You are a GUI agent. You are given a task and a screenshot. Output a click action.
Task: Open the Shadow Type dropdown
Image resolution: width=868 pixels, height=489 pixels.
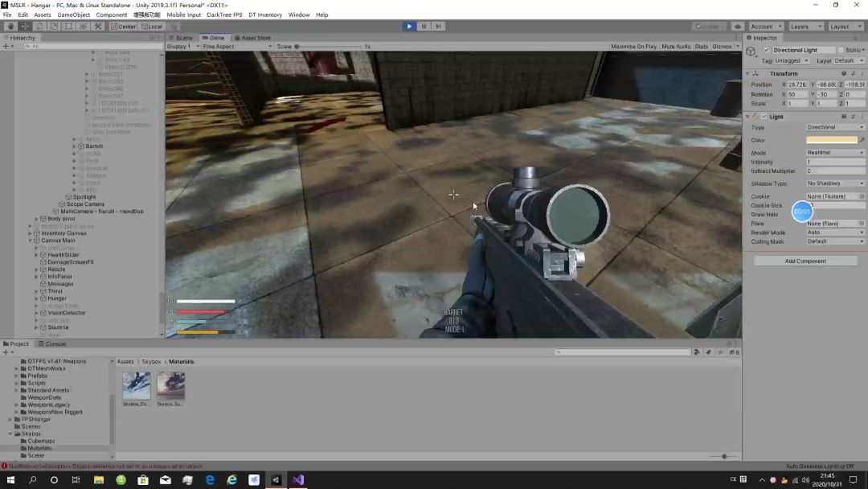tap(835, 183)
